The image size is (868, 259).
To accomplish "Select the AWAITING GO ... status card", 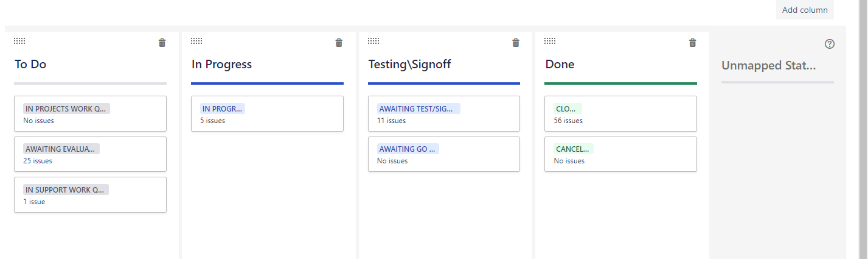I will coord(444,154).
